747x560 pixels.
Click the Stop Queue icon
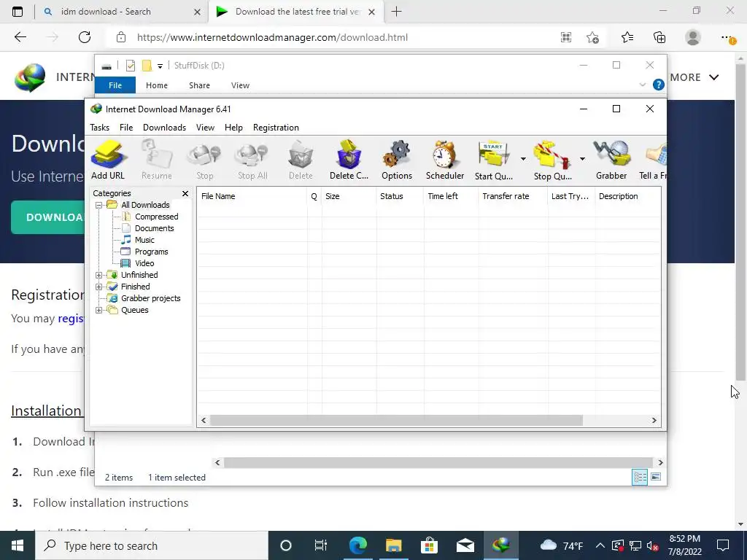coord(553,160)
